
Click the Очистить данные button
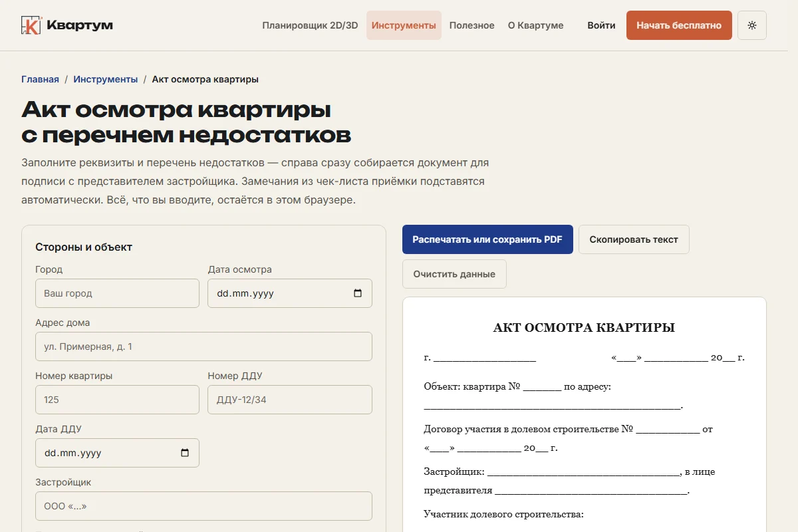[x=454, y=274]
